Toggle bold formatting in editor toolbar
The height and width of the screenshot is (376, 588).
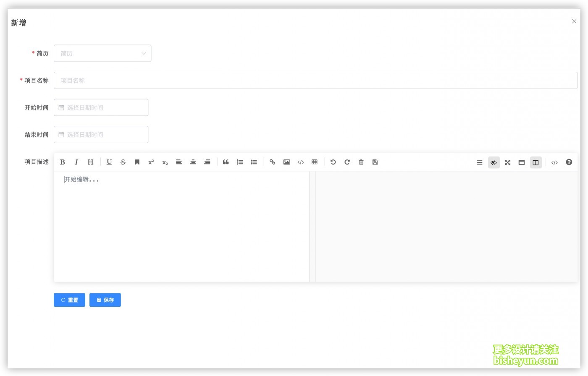pyautogui.click(x=63, y=162)
